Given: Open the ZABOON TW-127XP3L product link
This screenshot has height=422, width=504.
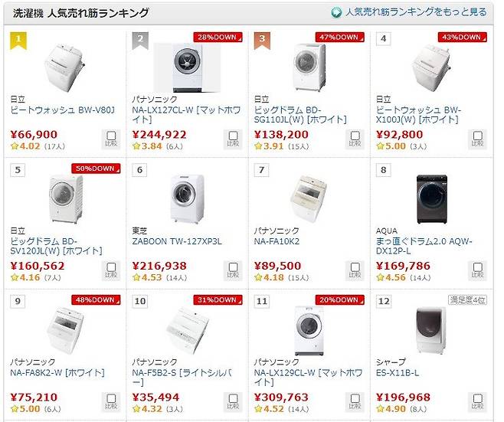Looking at the screenshot, I should (x=177, y=241).
